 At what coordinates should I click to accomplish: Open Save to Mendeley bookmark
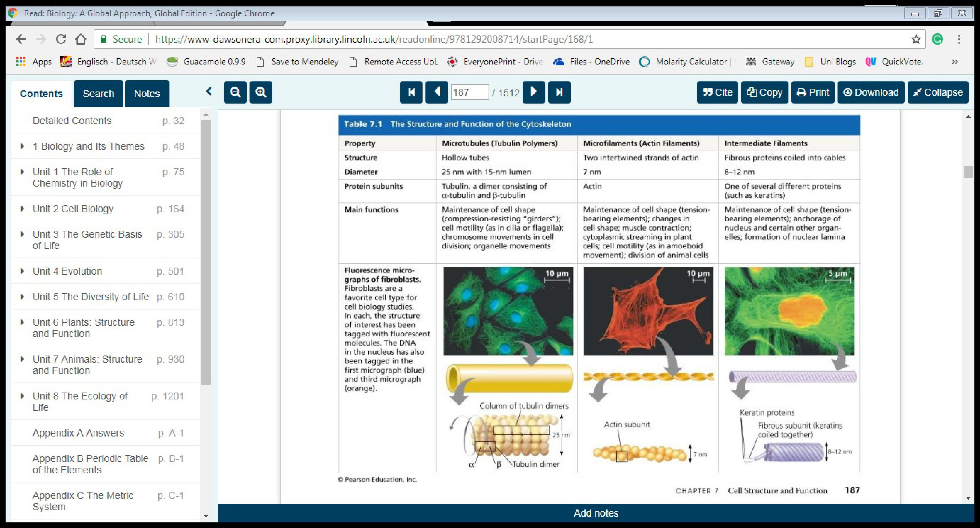[x=297, y=62]
